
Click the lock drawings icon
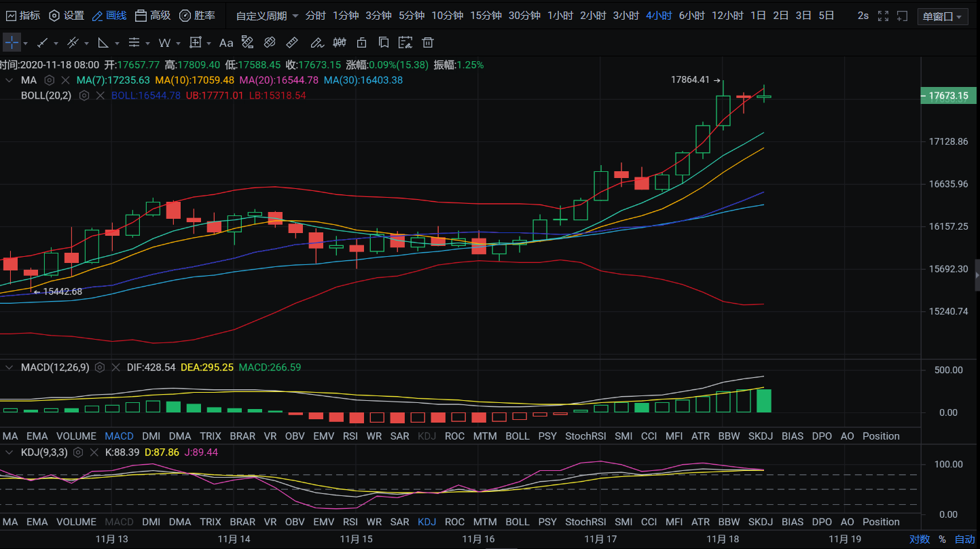361,43
